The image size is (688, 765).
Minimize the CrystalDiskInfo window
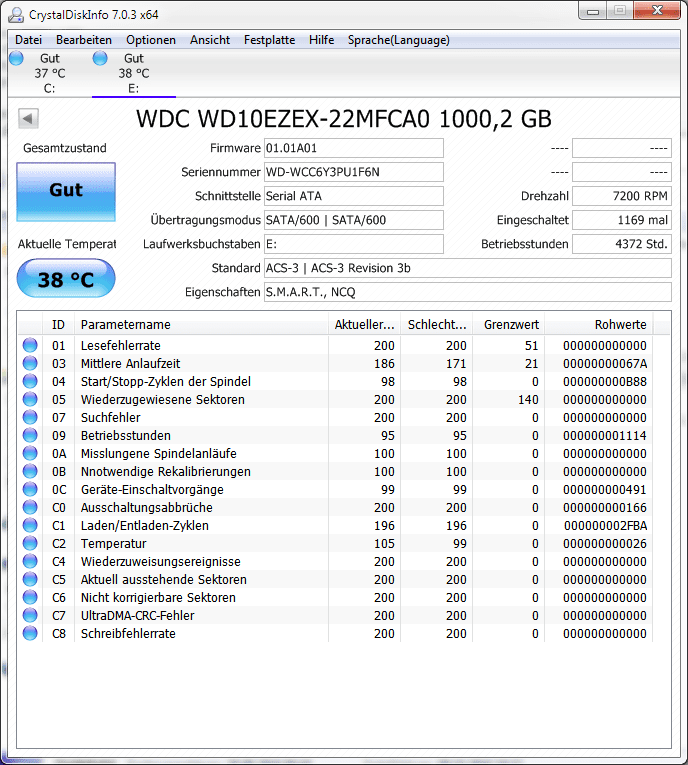click(x=593, y=11)
